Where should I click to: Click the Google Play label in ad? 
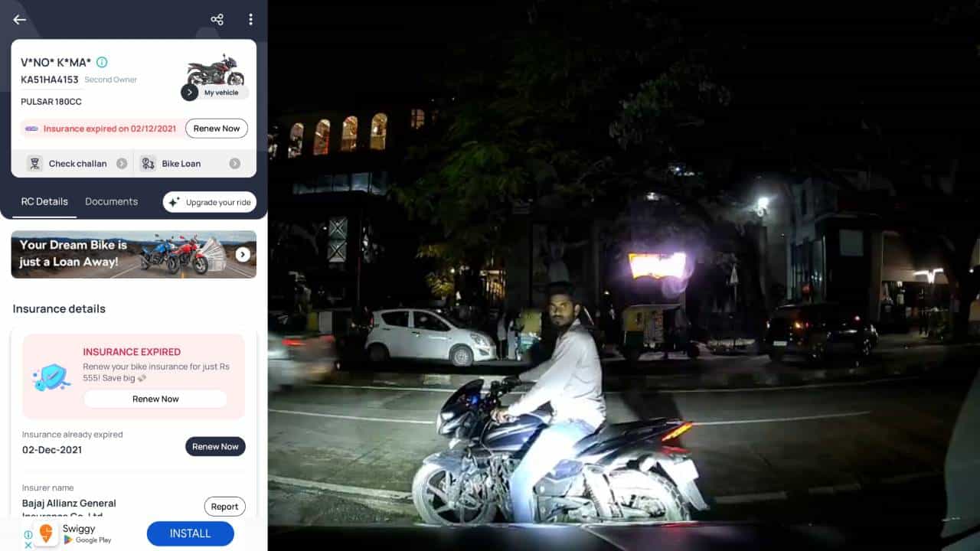(93, 540)
